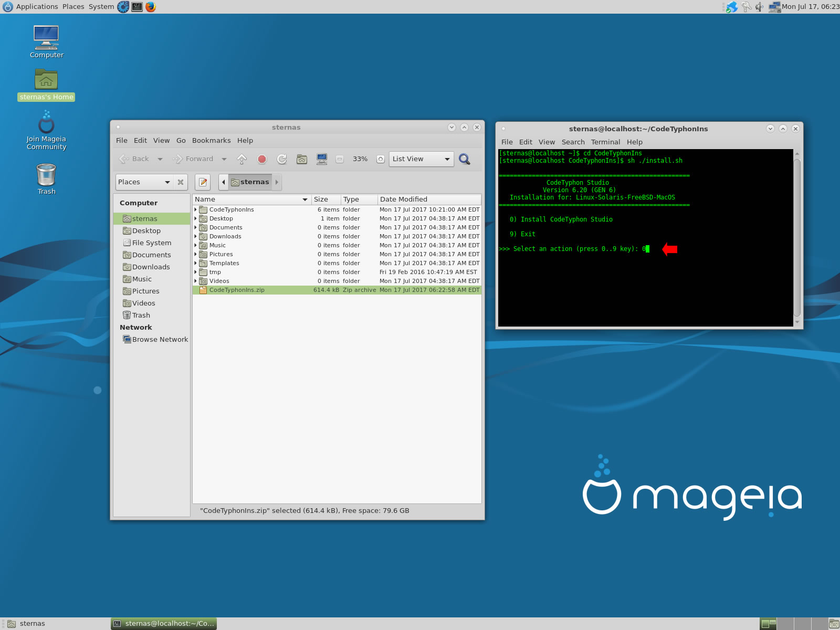The height and width of the screenshot is (630, 840).
Task: Click the Forward navigation button
Action: pos(193,159)
